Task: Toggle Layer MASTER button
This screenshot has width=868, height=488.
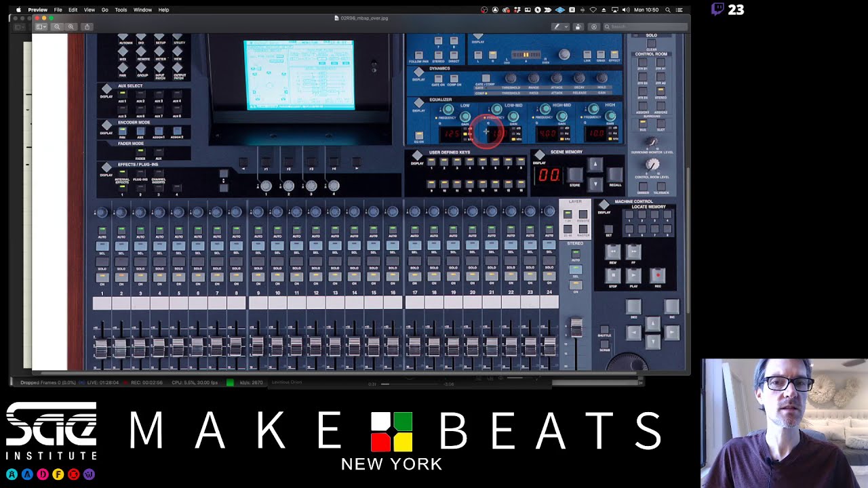Action: (x=583, y=229)
